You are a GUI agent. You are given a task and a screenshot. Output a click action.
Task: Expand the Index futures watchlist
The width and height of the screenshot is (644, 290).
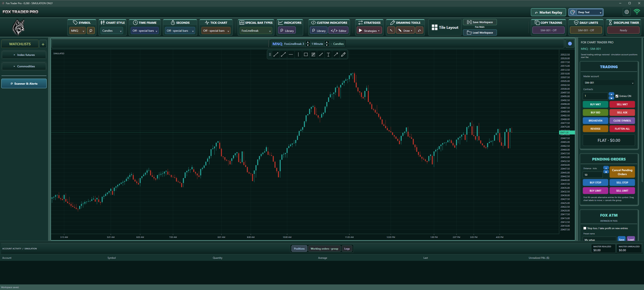(x=24, y=55)
